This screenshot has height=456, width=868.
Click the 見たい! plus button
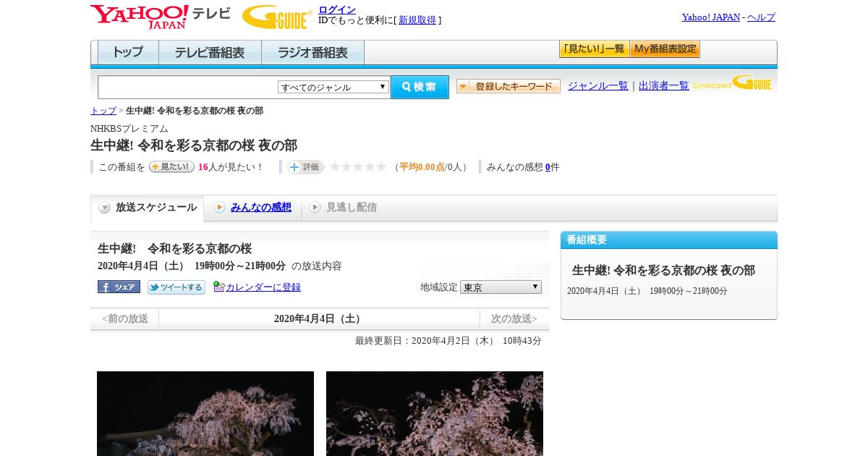(x=171, y=166)
